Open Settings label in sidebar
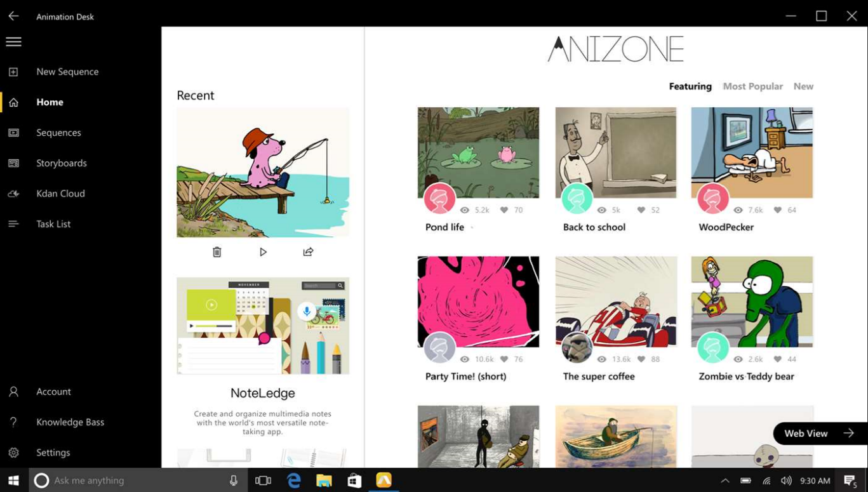The image size is (868, 492). click(x=53, y=453)
